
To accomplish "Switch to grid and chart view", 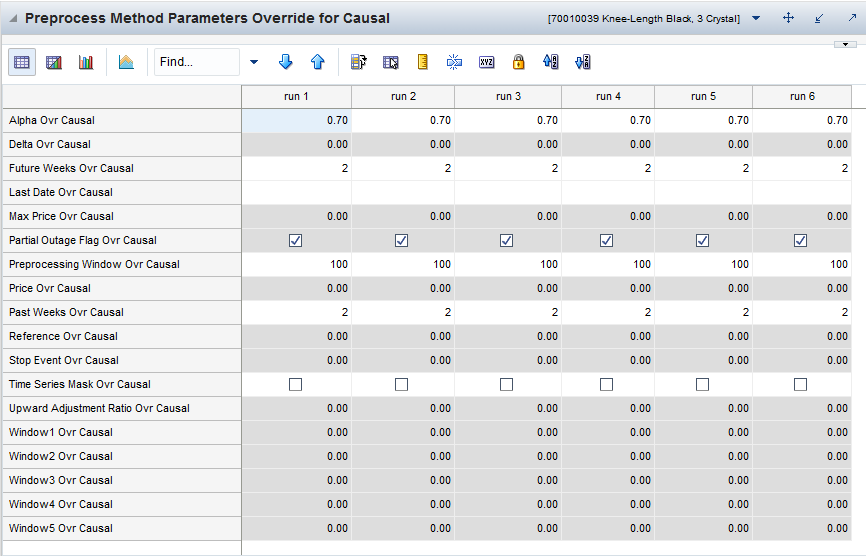I will coord(54,62).
